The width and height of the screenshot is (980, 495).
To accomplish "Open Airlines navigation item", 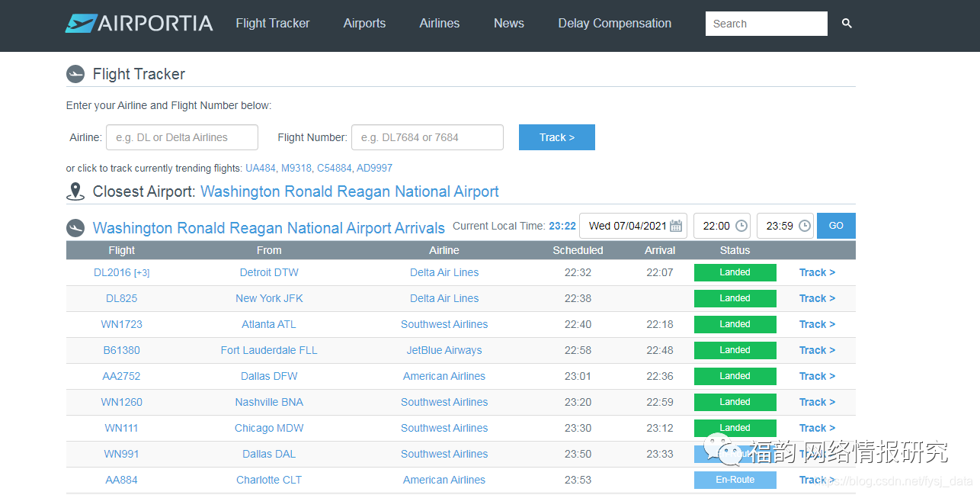I will [440, 24].
